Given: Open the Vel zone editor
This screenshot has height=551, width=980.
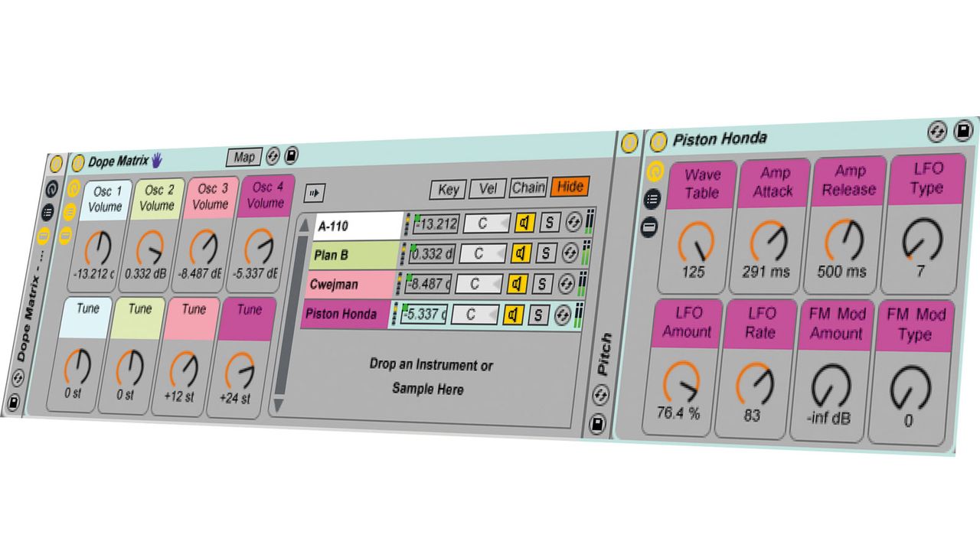Looking at the screenshot, I should [488, 188].
